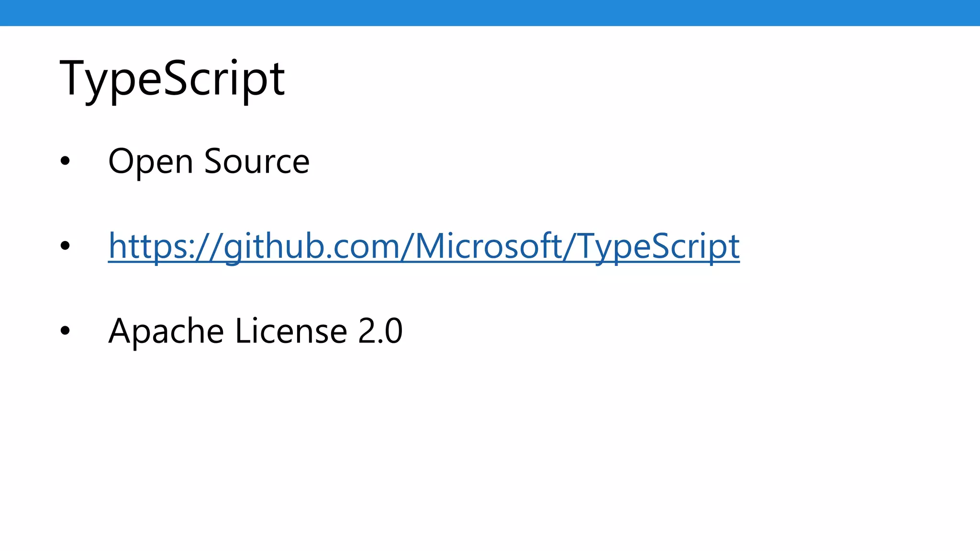Click the word "License" in the third bullet

click(x=291, y=331)
